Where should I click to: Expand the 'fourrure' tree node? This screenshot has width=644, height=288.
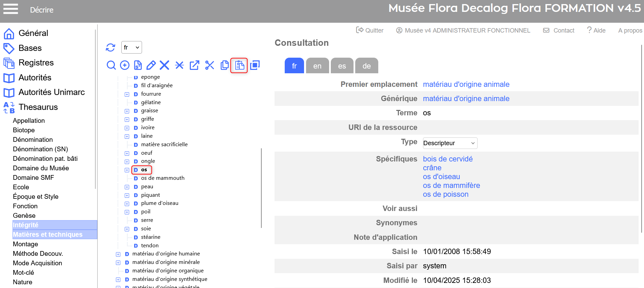[x=127, y=94]
